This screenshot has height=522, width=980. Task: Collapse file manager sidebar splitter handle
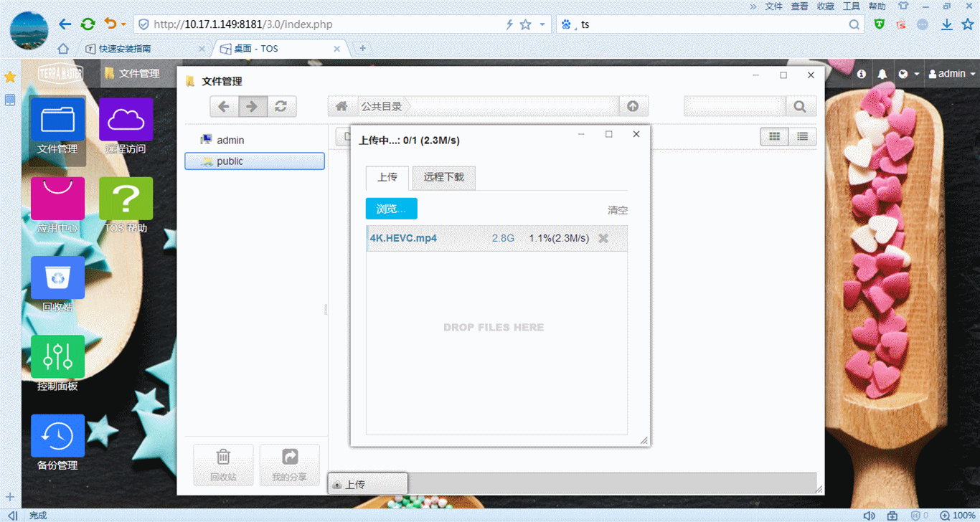[326, 310]
